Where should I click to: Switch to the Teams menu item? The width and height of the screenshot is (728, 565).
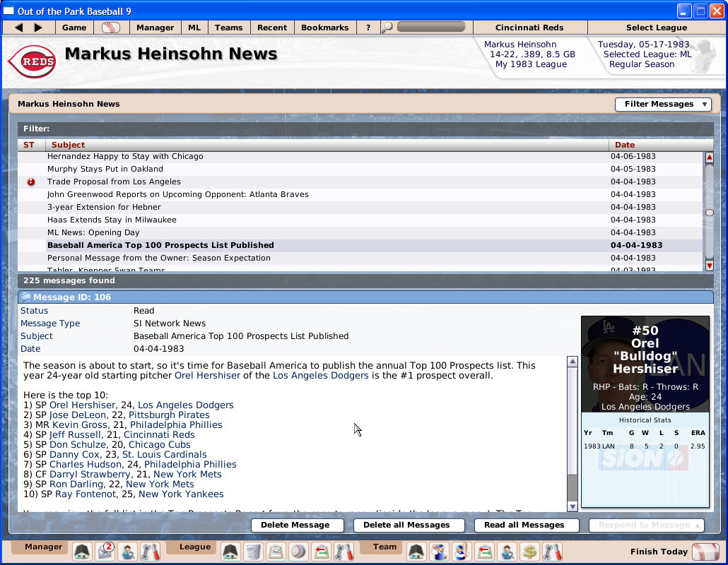229,27
